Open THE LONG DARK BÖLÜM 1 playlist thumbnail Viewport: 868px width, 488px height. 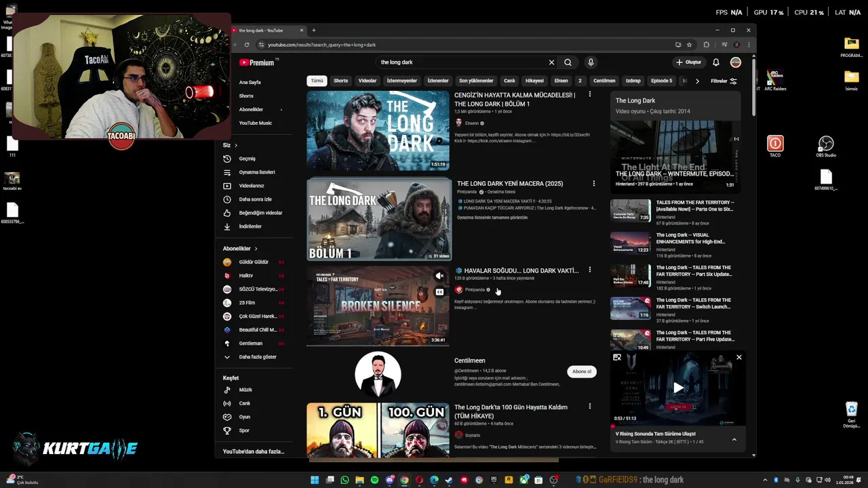pyautogui.click(x=379, y=220)
